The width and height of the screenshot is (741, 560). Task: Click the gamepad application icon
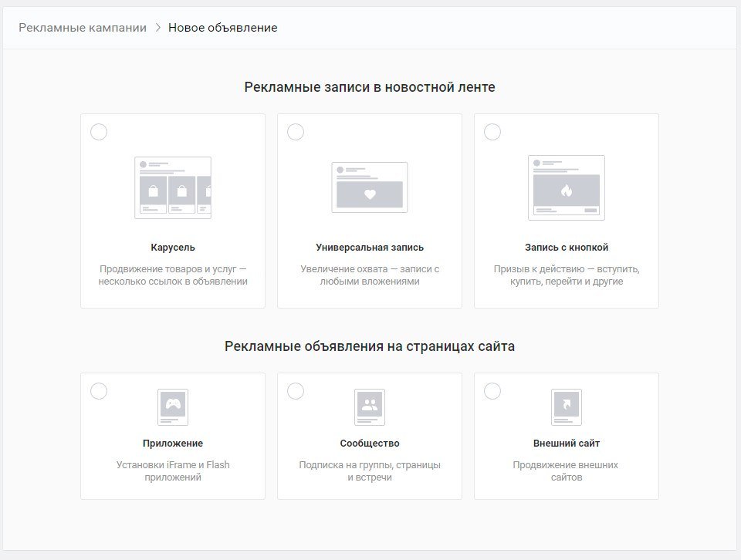173,407
